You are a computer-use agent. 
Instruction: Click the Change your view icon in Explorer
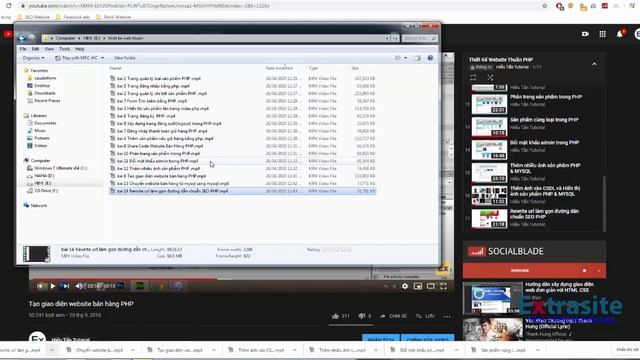tap(398, 58)
